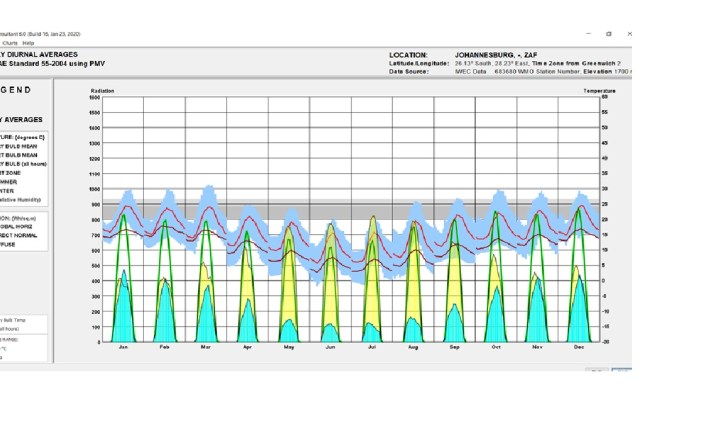
Task: Click the DIFFUSE radiation legend entry
Action: click(x=9, y=243)
